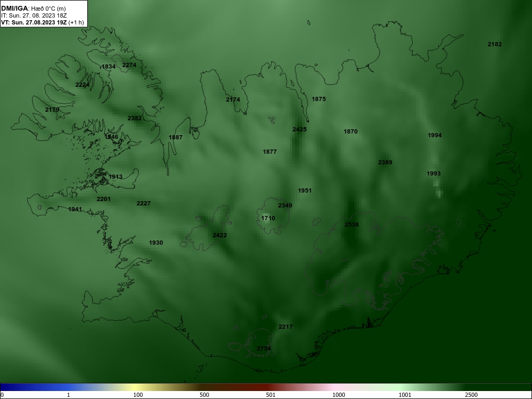Image resolution: width=532 pixels, height=399 pixels.
Task: Click the 1946 value label
Action: [x=111, y=137]
